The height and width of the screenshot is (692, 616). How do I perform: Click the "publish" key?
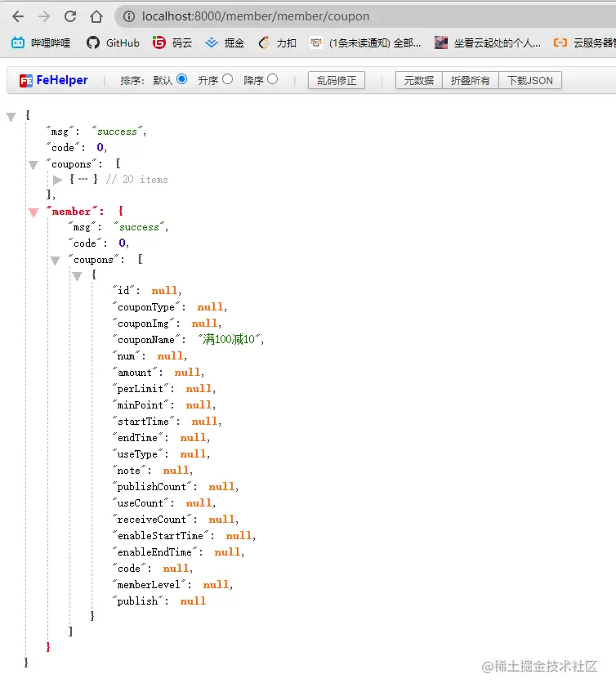(138, 601)
